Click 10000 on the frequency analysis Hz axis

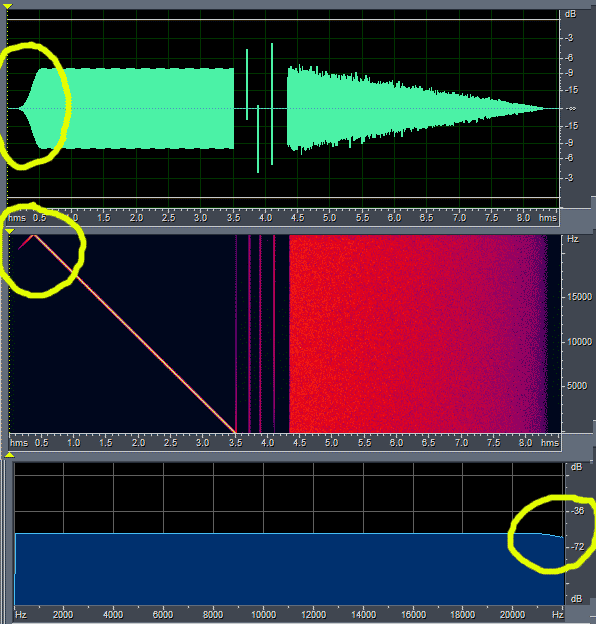(x=263, y=615)
